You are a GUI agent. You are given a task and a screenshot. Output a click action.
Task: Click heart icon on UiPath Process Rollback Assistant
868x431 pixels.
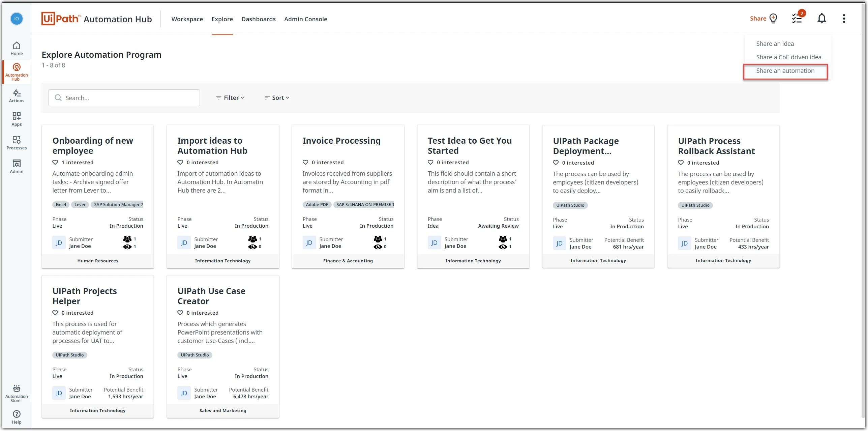point(681,163)
